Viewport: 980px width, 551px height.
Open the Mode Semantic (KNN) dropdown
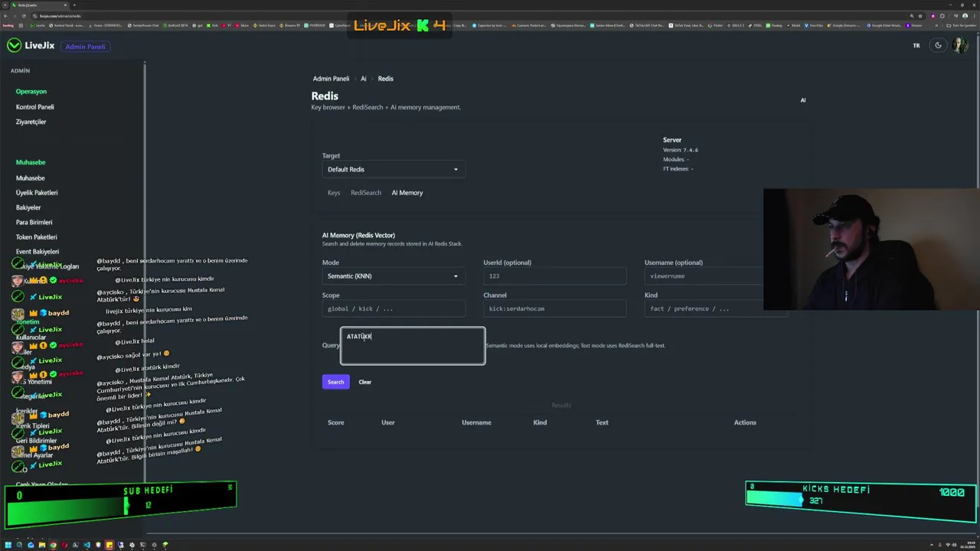coord(394,276)
